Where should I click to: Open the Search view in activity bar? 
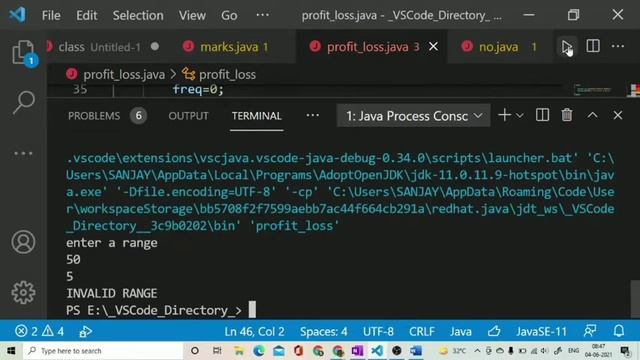pyautogui.click(x=23, y=102)
